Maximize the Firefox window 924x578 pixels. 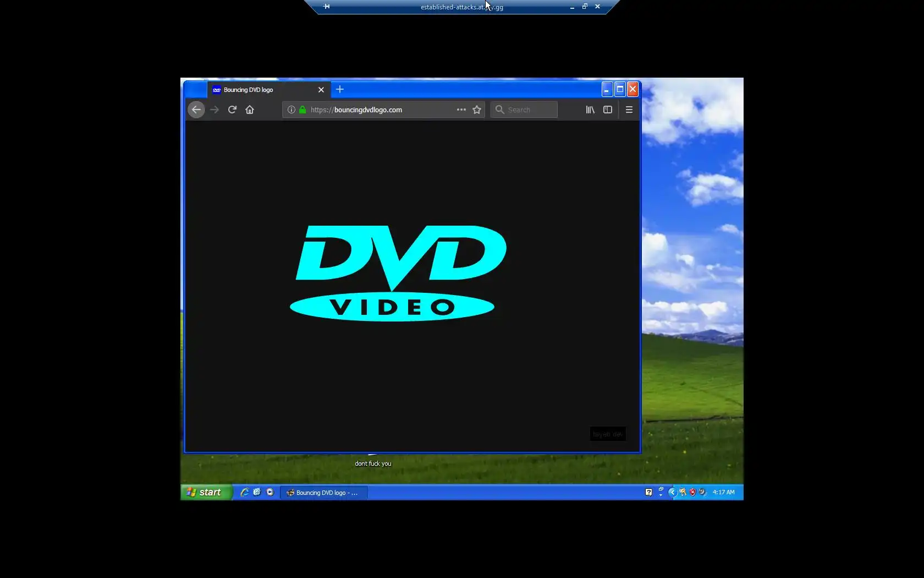tap(620, 89)
